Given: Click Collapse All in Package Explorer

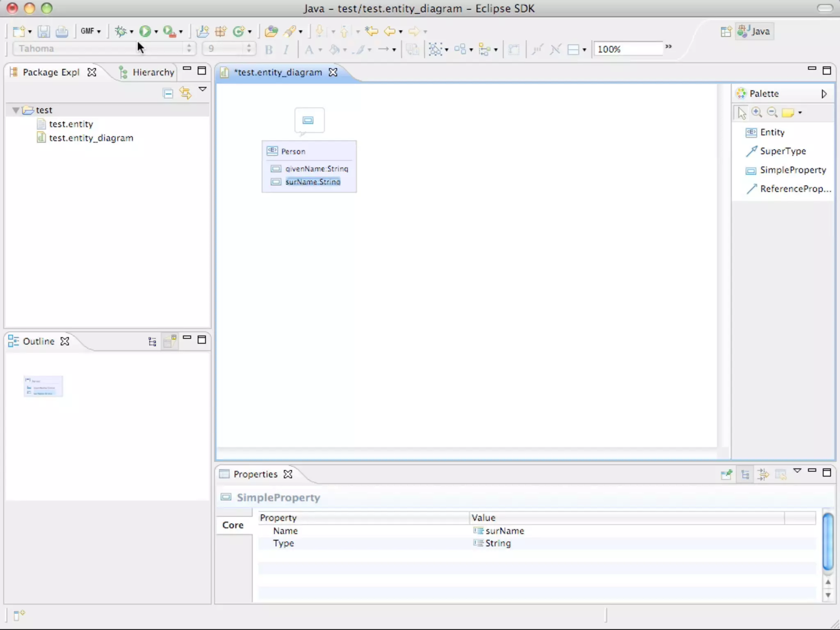Looking at the screenshot, I should coord(168,94).
